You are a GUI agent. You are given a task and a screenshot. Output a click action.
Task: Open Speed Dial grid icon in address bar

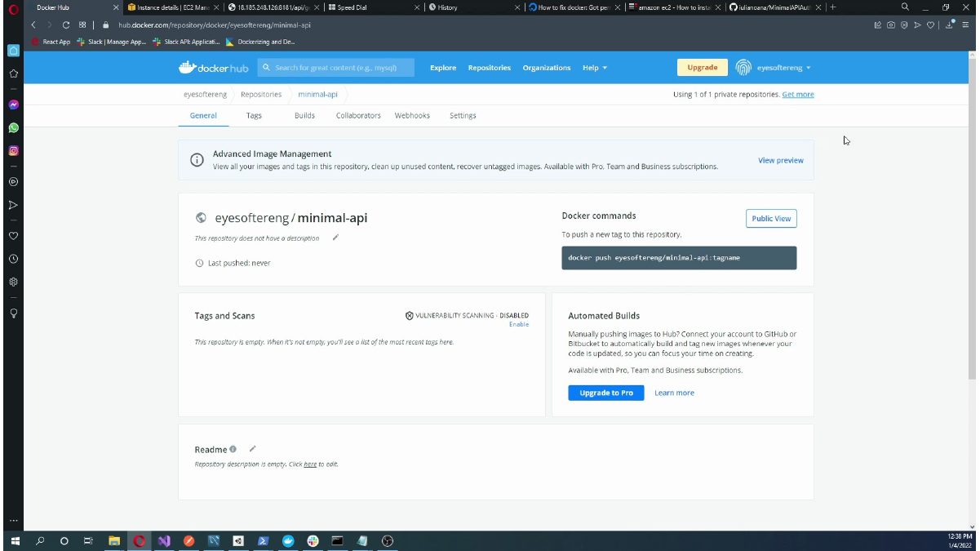pos(82,24)
